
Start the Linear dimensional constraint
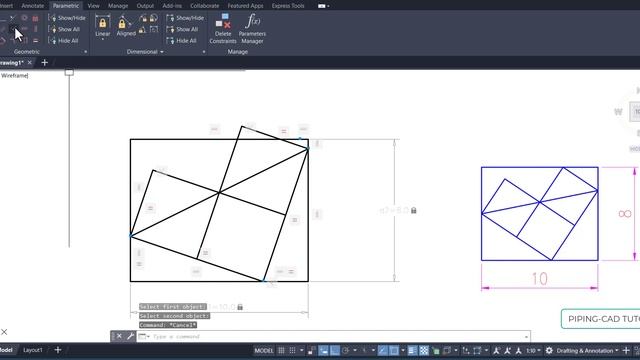click(102, 25)
